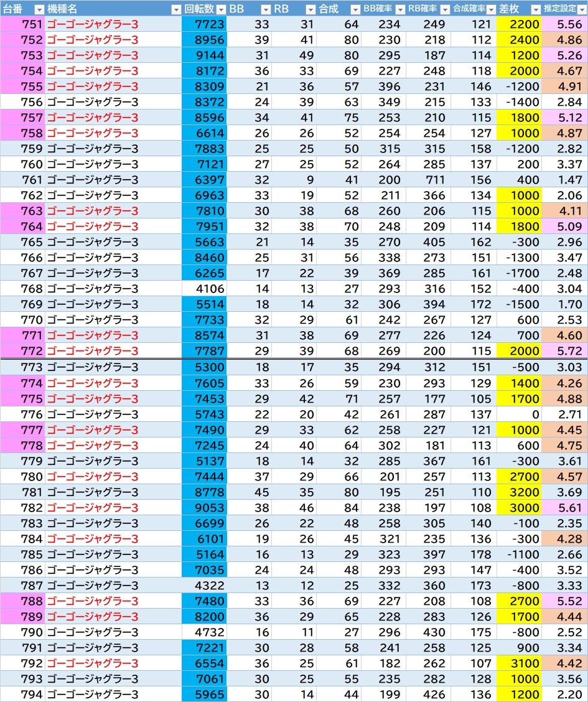Select RB count 9 in row 761
This screenshot has width=588, height=702.
click(294, 180)
